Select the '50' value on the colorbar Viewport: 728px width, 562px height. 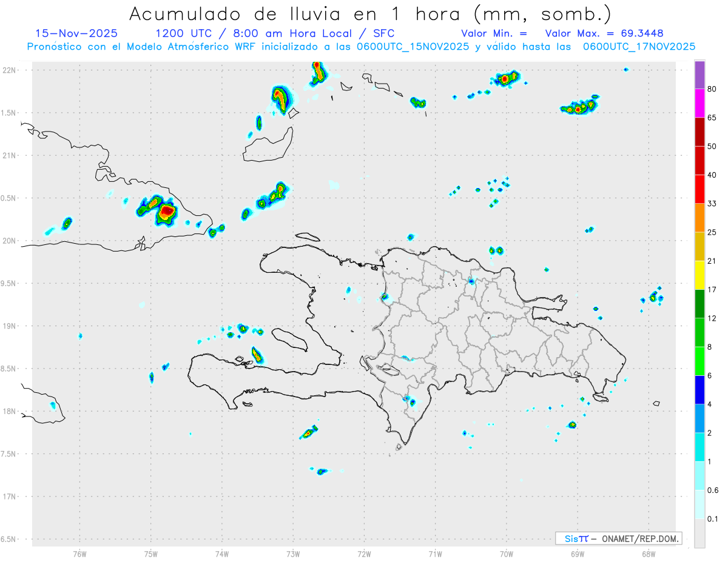coord(712,146)
